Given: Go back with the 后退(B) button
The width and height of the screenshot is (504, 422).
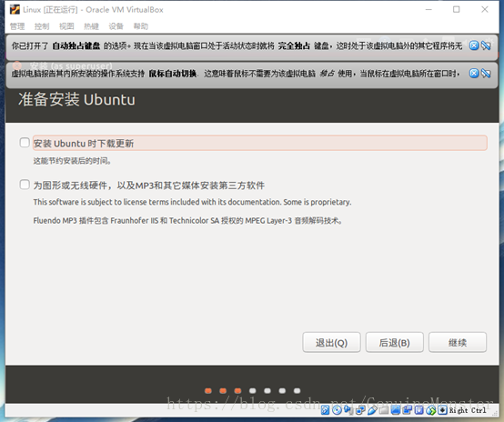Looking at the screenshot, I should click(x=395, y=343).
